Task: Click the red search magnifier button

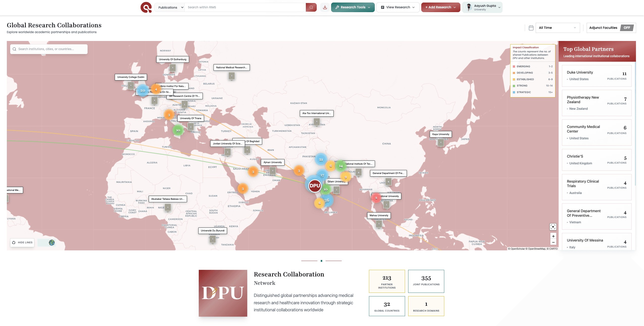Action: click(311, 7)
